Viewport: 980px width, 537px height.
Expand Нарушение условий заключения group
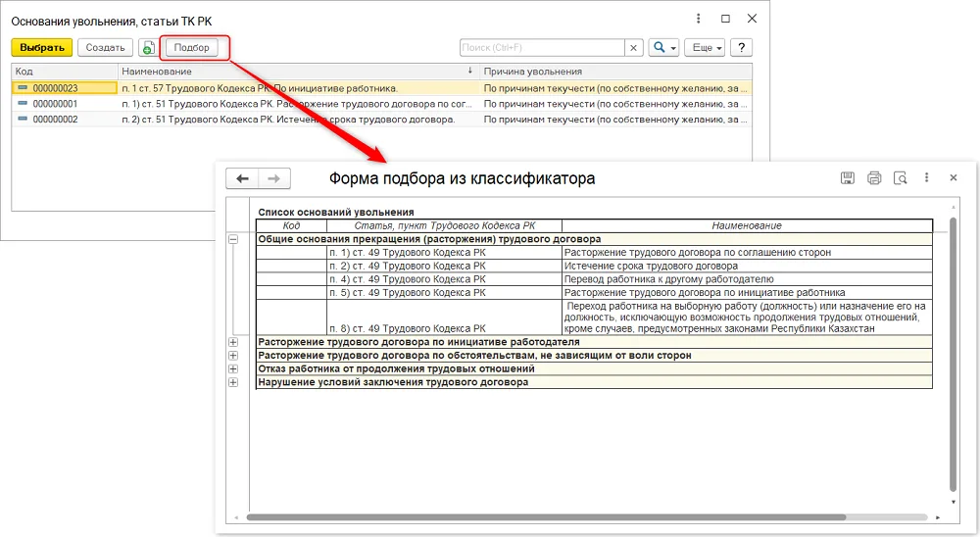click(233, 382)
